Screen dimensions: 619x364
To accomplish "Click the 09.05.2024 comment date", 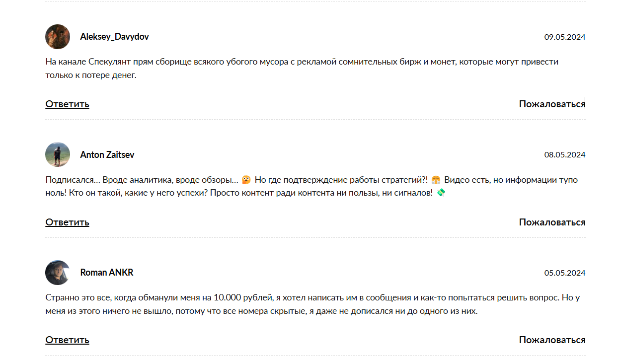I will [565, 37].
